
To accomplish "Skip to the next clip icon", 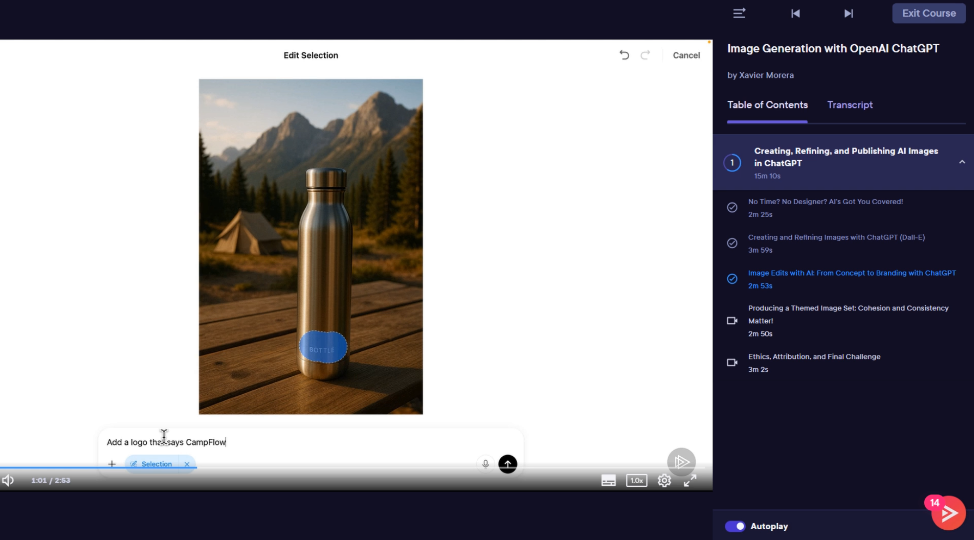I will pyautogui.click(x=849, y=13).
